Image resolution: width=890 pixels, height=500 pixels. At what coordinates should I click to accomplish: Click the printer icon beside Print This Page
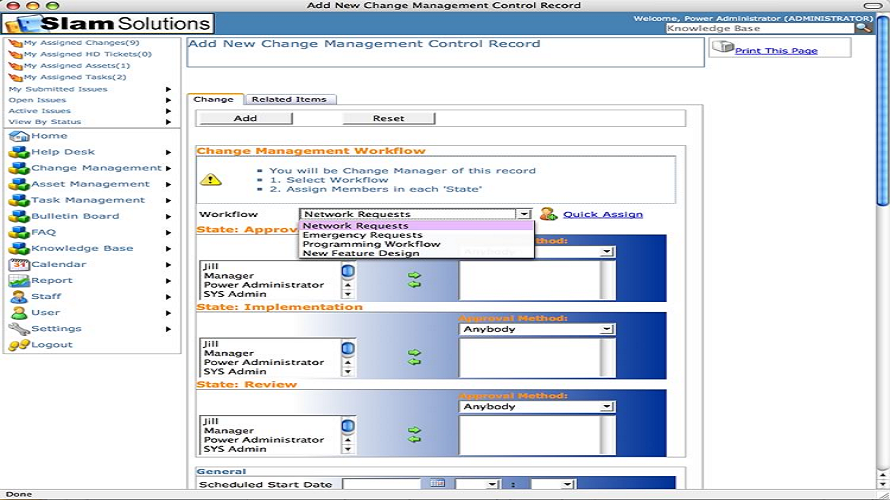tap(723, 47)
